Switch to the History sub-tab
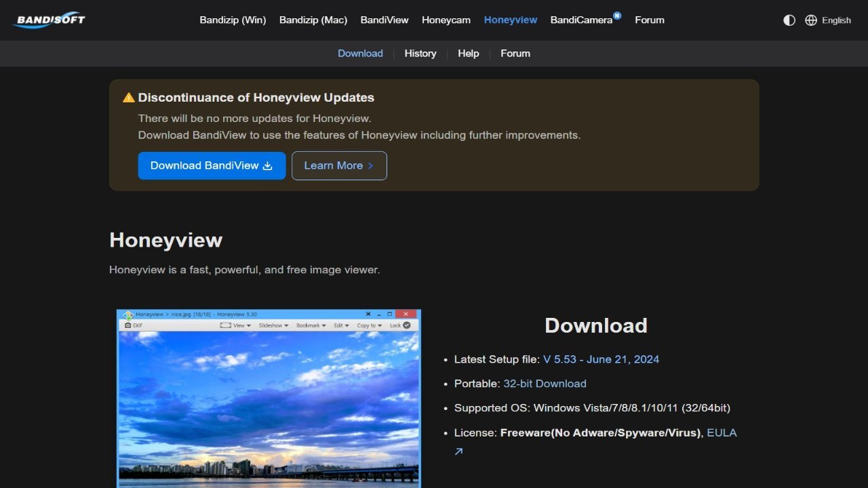The image size is (868, 488). click(x=420, y=54)
